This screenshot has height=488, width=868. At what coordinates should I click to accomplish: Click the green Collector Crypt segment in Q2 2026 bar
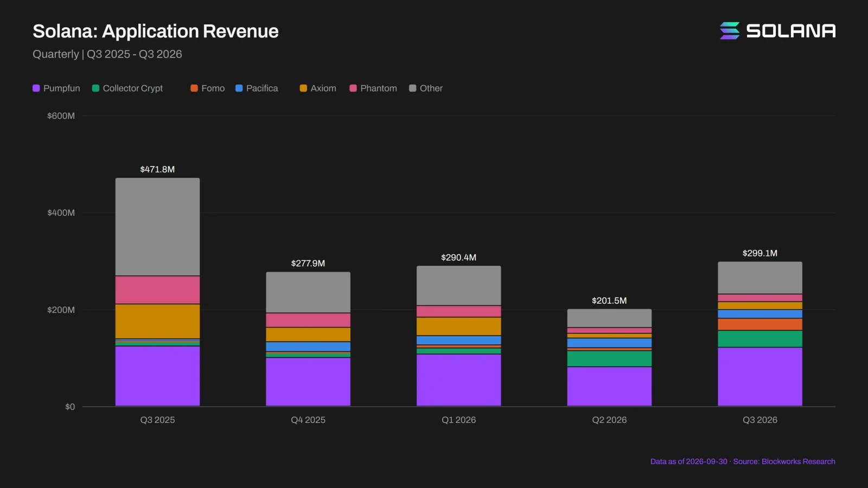pos(609,358)
